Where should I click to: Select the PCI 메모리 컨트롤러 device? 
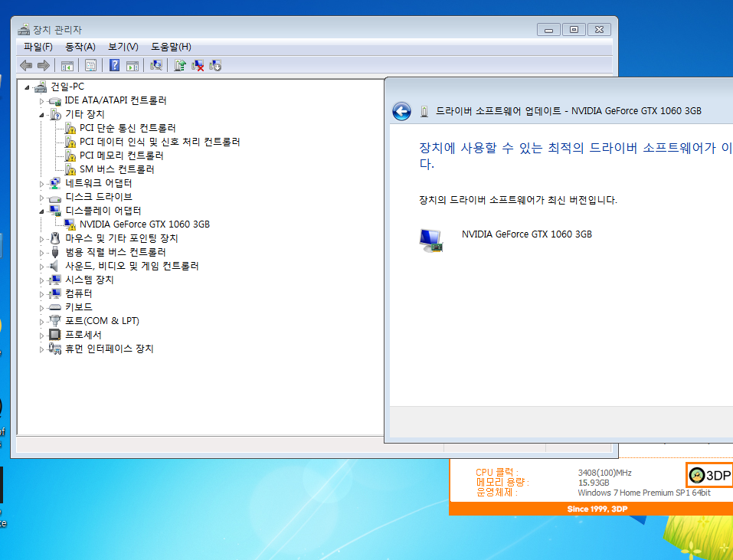(122, 156)
